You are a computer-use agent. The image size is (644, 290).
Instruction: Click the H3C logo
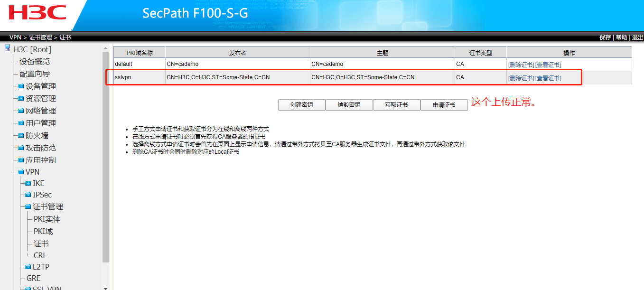tap(38, 13)
